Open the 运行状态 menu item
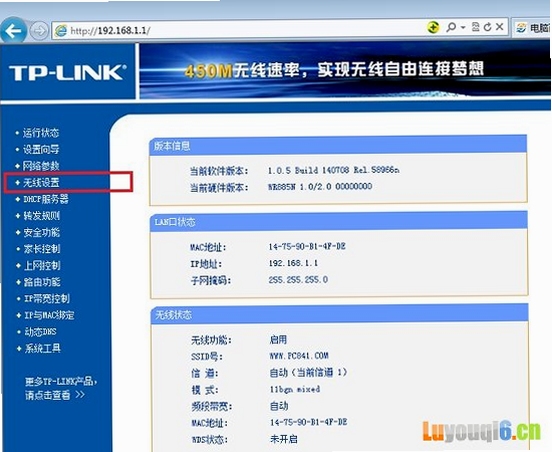 tap(41, 133)
